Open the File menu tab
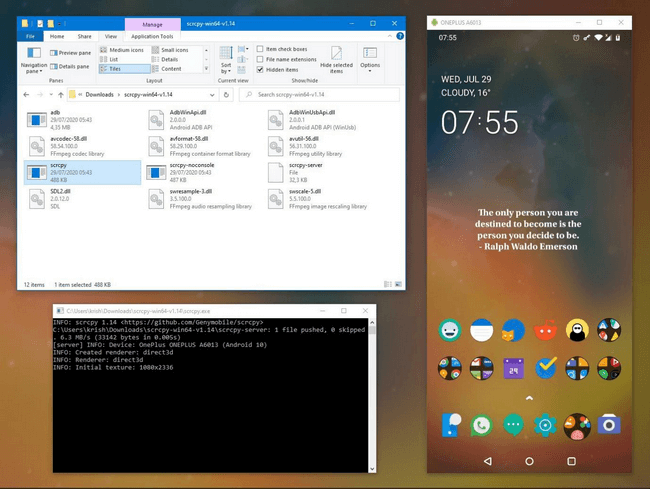 click(x=31, y=36)
